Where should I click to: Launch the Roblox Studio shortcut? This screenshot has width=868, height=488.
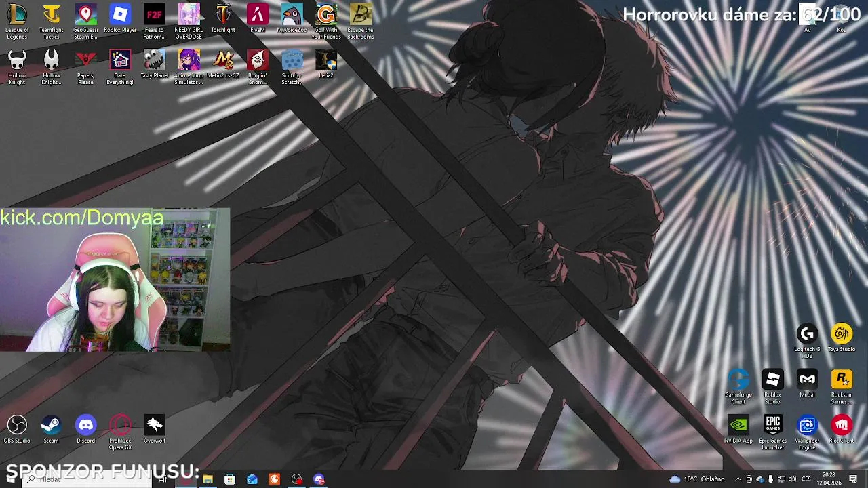pos(772,387)
